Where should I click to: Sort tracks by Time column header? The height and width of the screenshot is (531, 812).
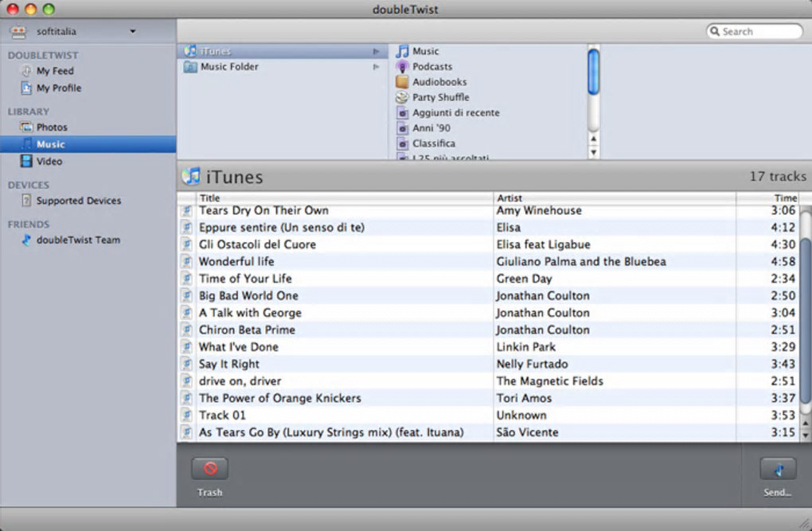point(767,198)
